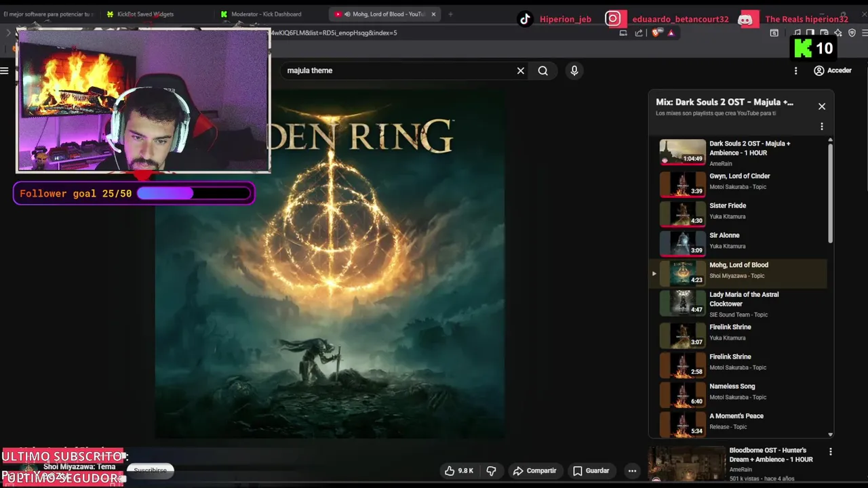
Task: Click the share page icon in address bar
Action: pos(639,33)
